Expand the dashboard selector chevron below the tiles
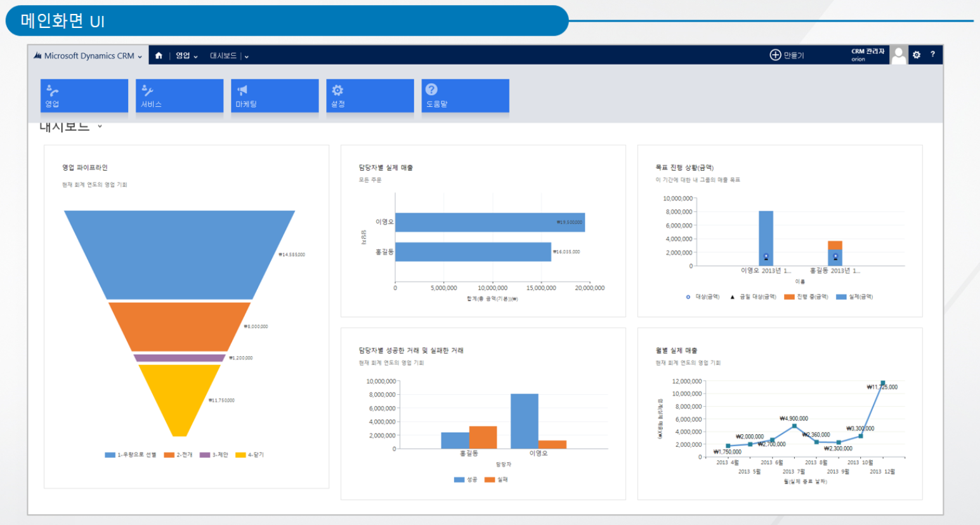Viewport: 980px width, 525px height. [x=100, y=126]
